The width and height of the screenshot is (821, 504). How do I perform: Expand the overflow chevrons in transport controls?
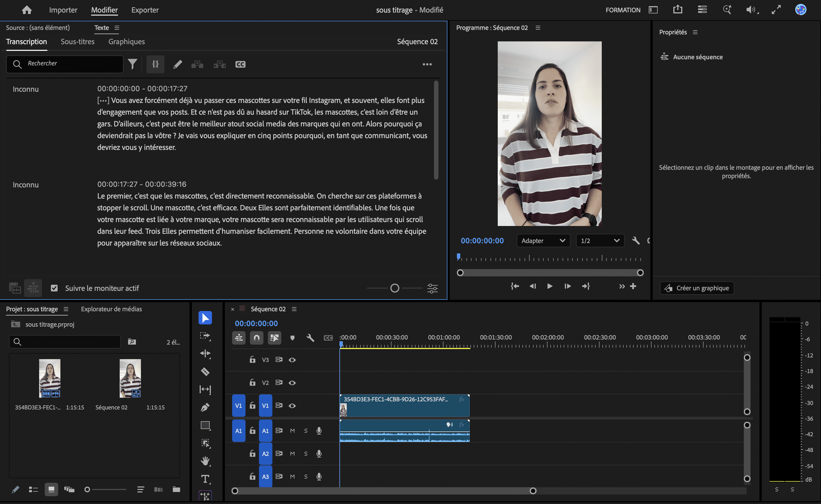coord(622,286)
